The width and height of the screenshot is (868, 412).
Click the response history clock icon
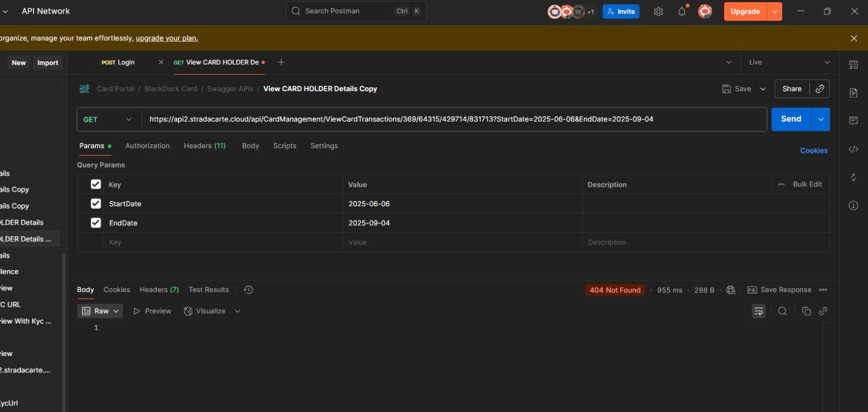(248, 290)
